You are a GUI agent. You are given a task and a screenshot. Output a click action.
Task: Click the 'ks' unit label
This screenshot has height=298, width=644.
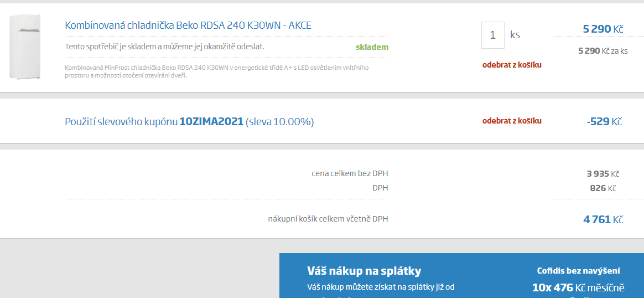515,35
